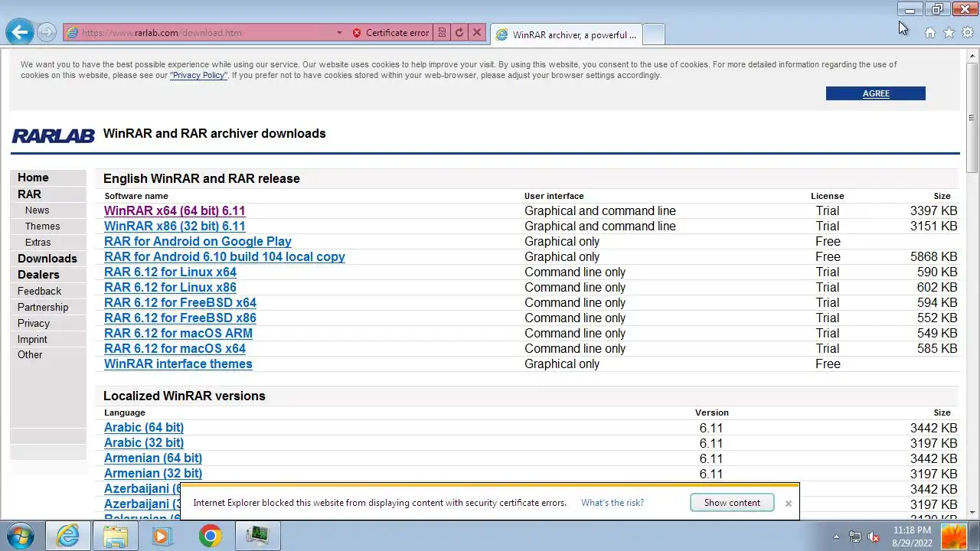Image resolution: width=980 pixels, height=551 pixels.
Task: Open News in the sidebar
Action: pos(37,210)
